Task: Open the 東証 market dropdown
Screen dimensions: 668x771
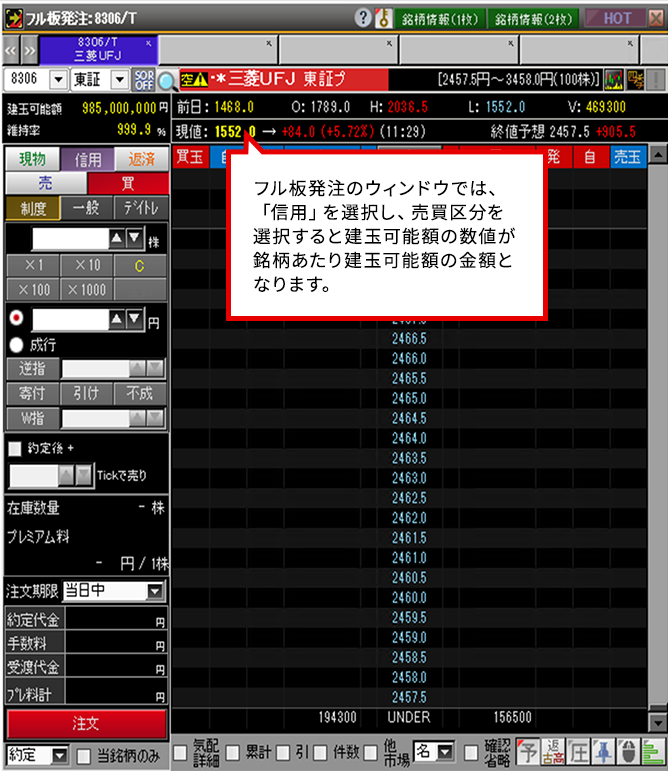Action: pos(119,79)
